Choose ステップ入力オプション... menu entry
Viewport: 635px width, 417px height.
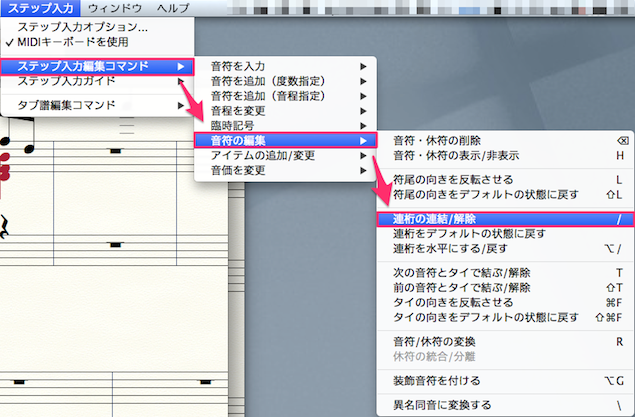[x=97, y=27]
